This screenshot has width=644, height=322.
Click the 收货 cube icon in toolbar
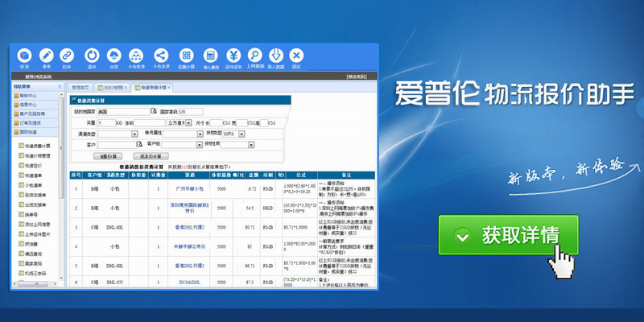click(x=25, y=56)
